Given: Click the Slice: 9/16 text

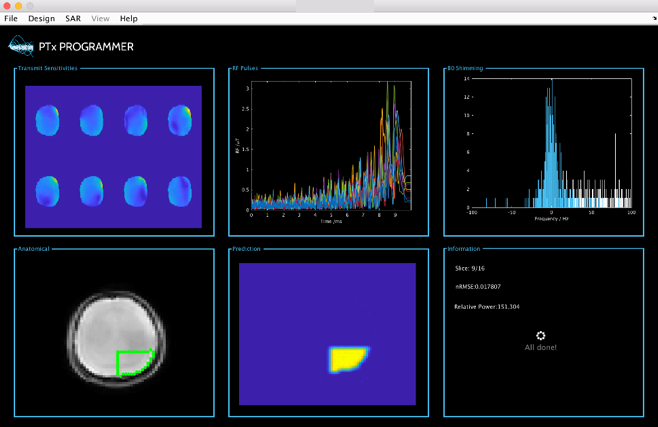Looking at the screenshot, I should click(x=470, y=267).
